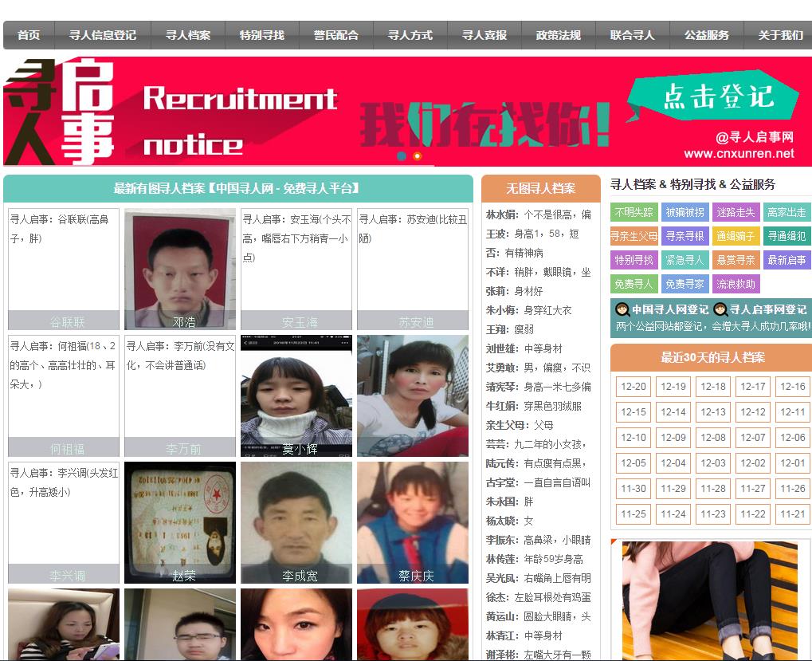Image resolution: width=812 pixels, height=661 pixels.
Task: Open the 首页 navigation item
Action: [29, 35]
